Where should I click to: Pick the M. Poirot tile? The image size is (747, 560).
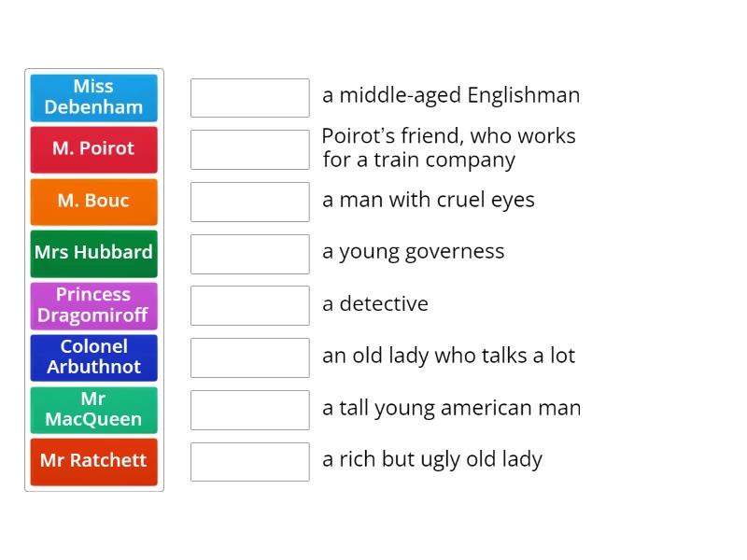(x=93, y=149)
